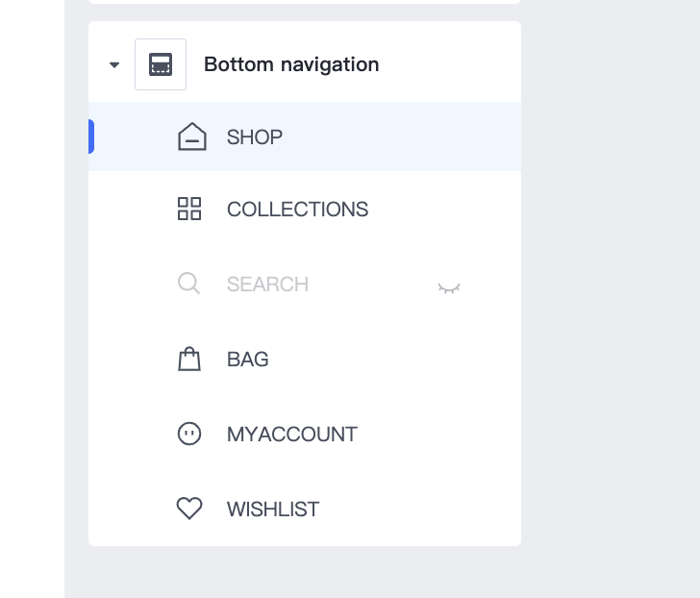Select the Bottom navigation section title

291,64
